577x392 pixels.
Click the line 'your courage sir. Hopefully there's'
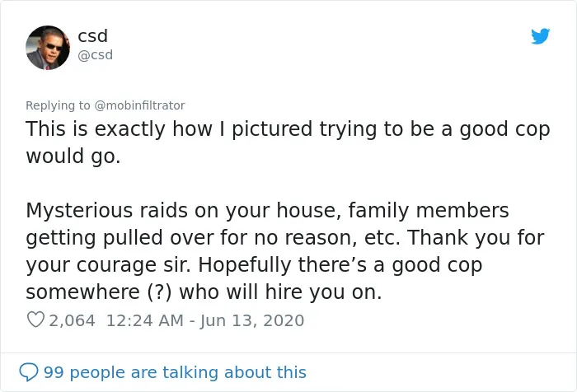point(254,265)
